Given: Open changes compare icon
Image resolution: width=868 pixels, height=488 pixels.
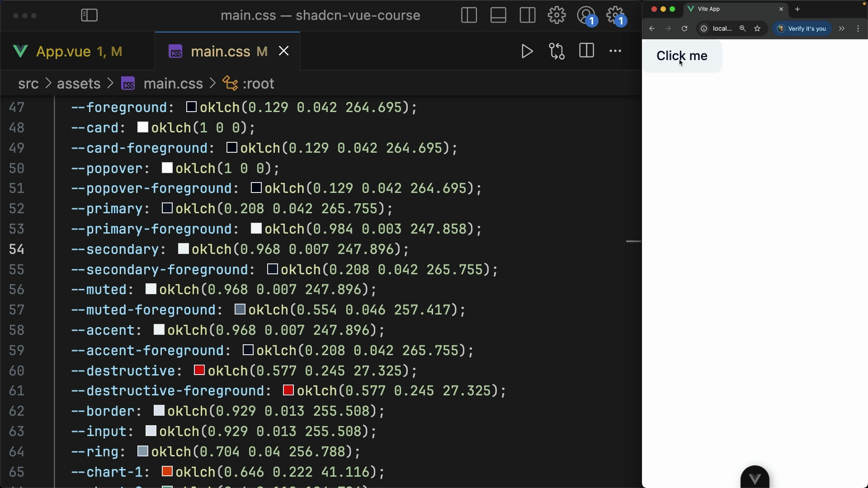Looking at the screenshot, I should pos(557,51).
